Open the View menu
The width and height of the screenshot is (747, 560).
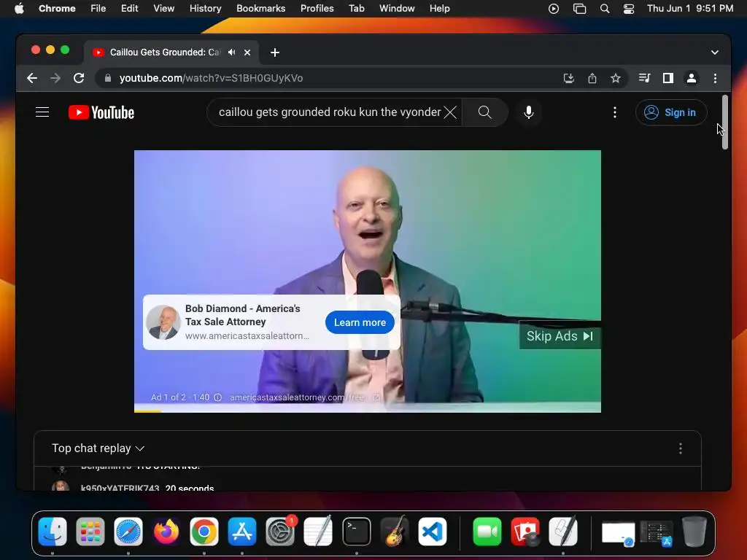tap(163, 9)
